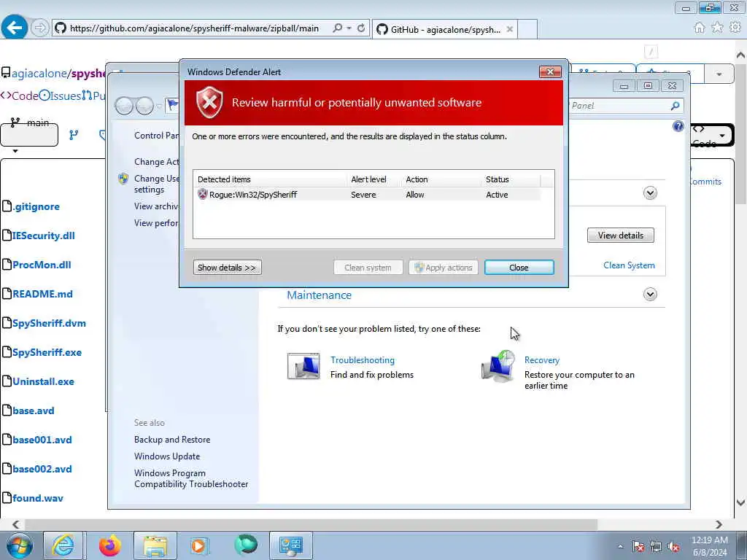Open the Favorites star icon
747x560 pixels.
coord(717,28)
